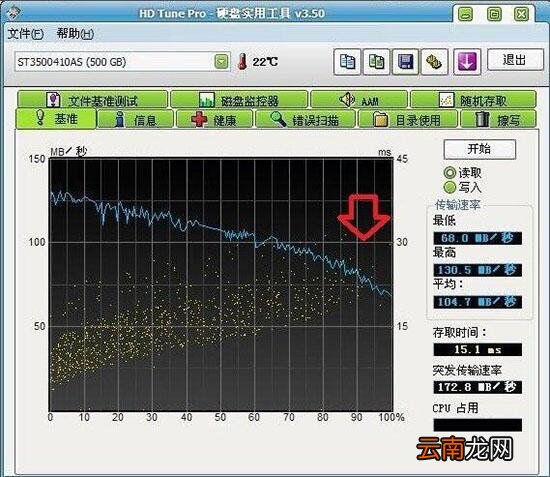The height and width of the screenshot is (477, 550).
Task: Click the 突发传输速率 label
Action: (x=467, y=370)
